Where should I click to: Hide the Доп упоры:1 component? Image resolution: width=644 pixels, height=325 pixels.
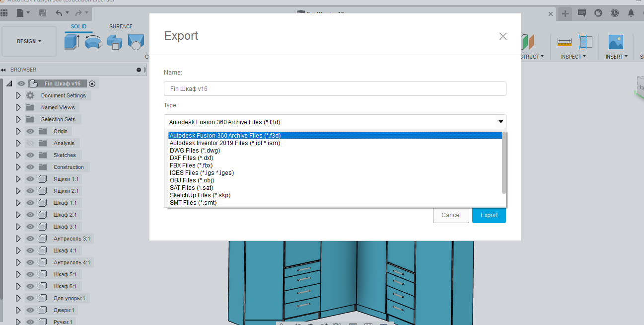[30, 298]
